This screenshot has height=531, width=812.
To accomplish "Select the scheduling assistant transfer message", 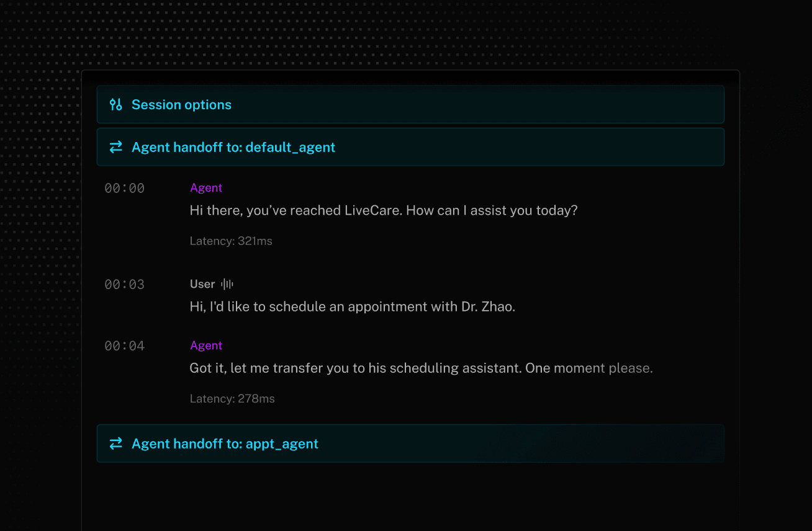I will pyautogui.click(x=421, y=368).
